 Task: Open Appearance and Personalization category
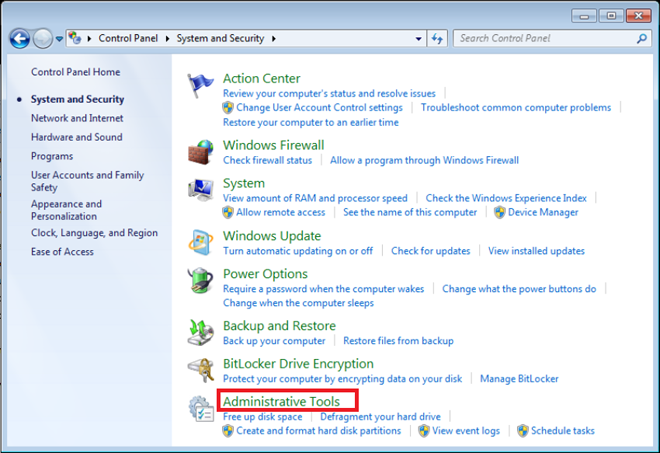click(66, 210)
